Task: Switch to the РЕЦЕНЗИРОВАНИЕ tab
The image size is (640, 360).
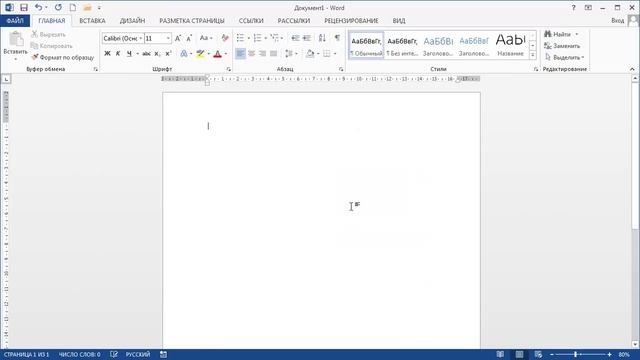Action: coord(351,20)
